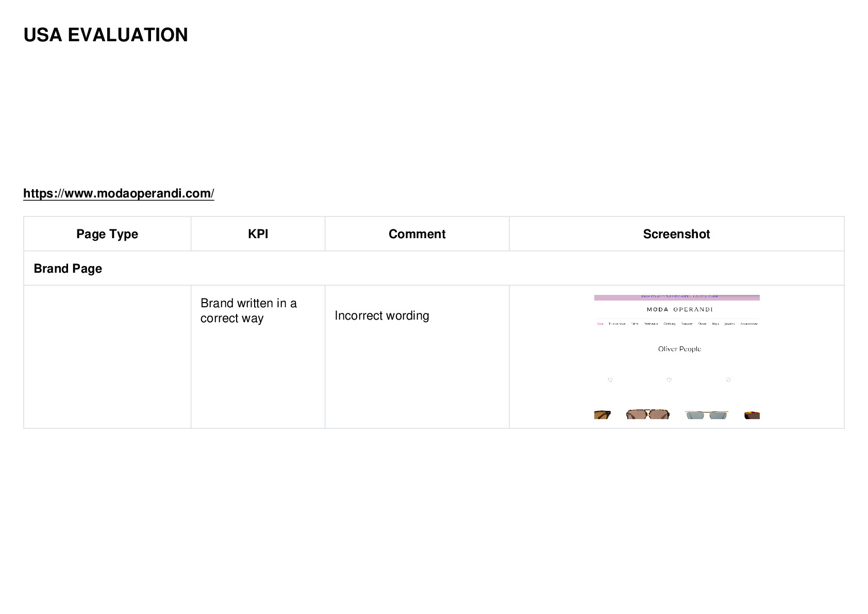Click the Screenshot column header
Viewport: 868px width, 614px height.
(x=677, y=234)
